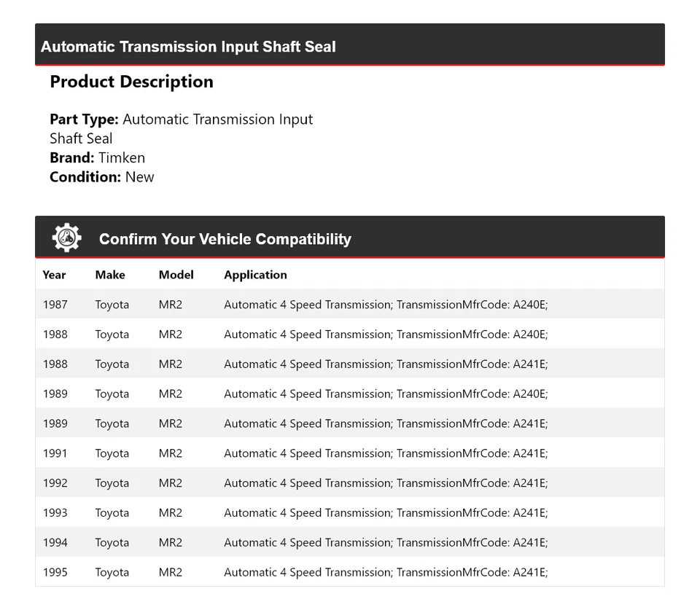This screenshot has width=700, height=610.
Task: Click the Make column header
Action: (110, 275)
